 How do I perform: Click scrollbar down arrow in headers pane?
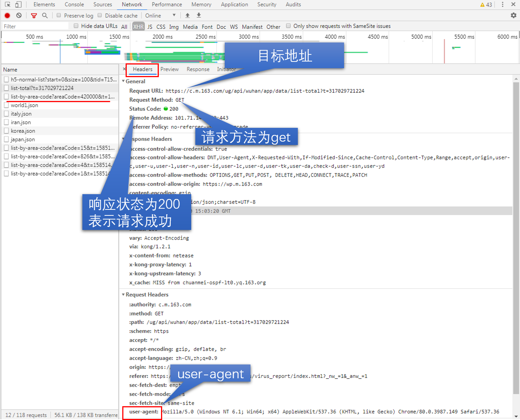(516, 416)
